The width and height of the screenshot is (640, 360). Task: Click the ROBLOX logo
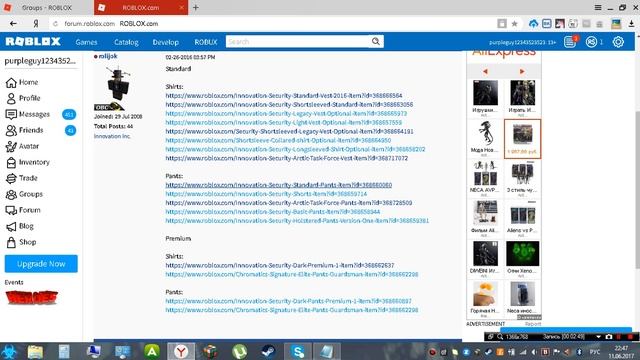click(33, 42)
